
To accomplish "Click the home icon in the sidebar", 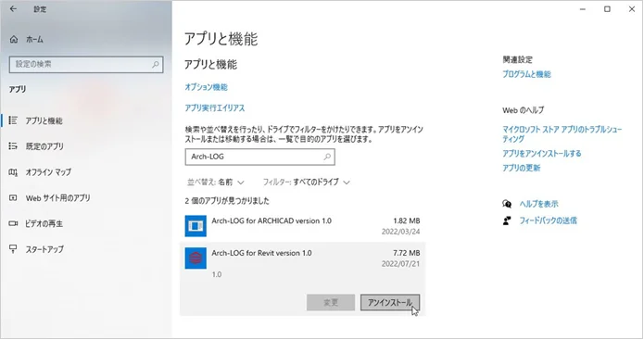I will [14, 40].
